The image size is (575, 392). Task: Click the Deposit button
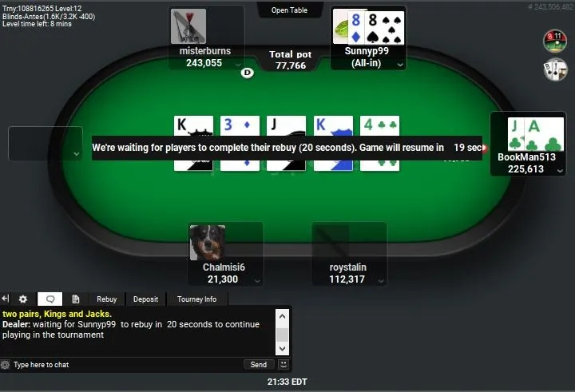tap(145, 299)
